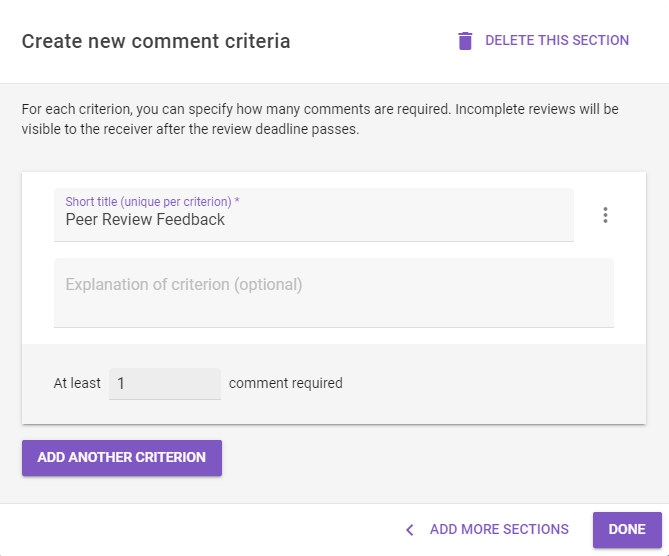The image size is (669, 556).
Task: Select the DELETE THIS SECTION label
Action: point(557,41)
